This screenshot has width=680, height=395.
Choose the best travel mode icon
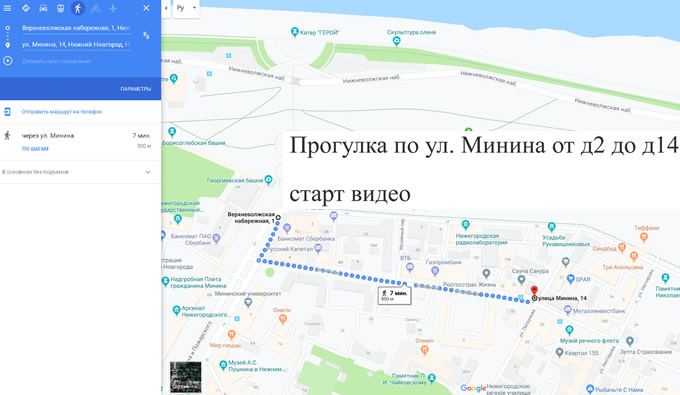coord(26,8)
